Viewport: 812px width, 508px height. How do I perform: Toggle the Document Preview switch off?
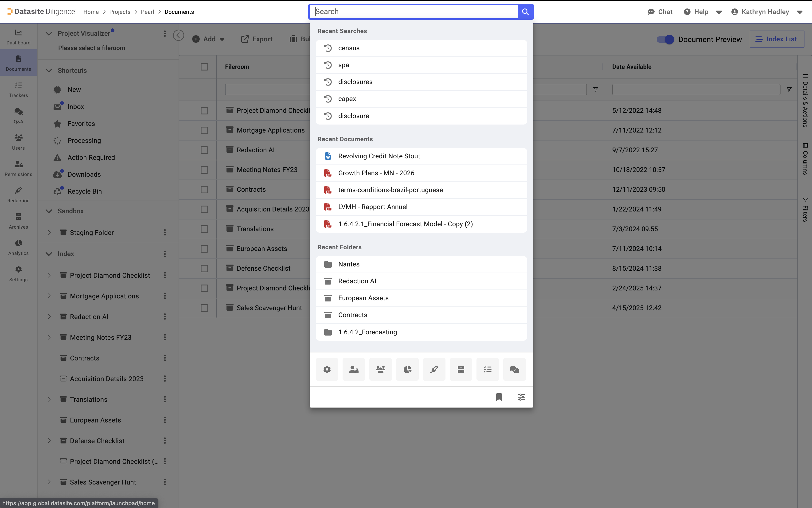tap(666, 39)
